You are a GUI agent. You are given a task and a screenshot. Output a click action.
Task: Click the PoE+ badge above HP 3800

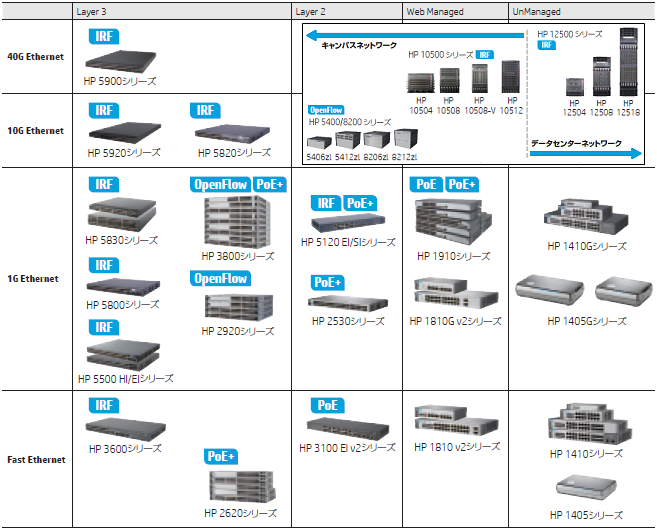click(270, 184)
